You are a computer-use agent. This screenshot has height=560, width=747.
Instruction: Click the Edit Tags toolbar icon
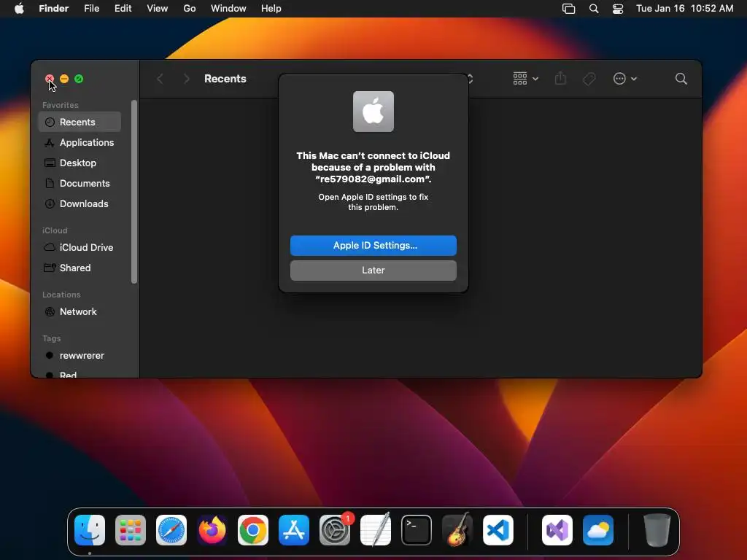coord(589,79)
